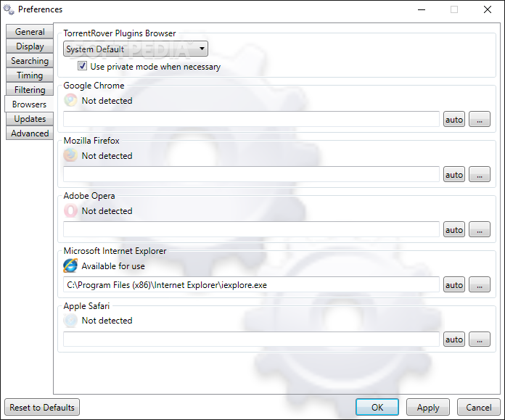505x420 pixels.
Task: Browse for Opera executable
Action: (480, 229)
